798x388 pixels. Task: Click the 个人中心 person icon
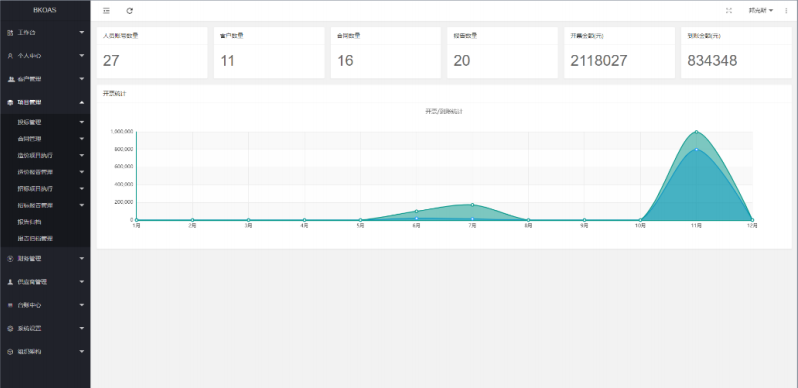click(10, 56)
